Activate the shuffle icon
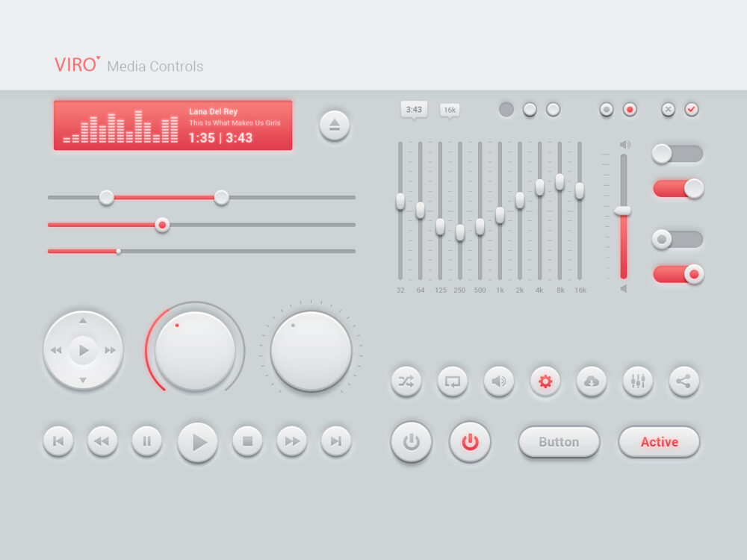747x560 pixels. (406, 382)
